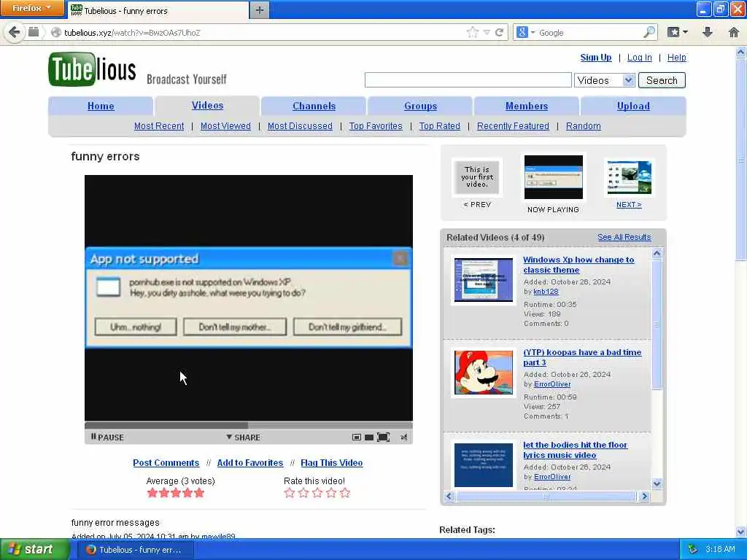Switch to the Videos tab

pos(207,105)
